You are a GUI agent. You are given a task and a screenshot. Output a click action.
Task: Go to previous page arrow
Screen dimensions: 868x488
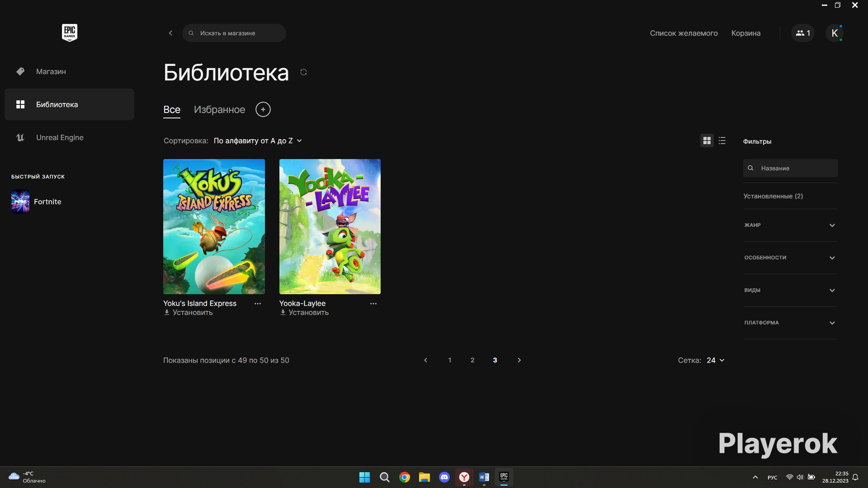pos(426,360)
